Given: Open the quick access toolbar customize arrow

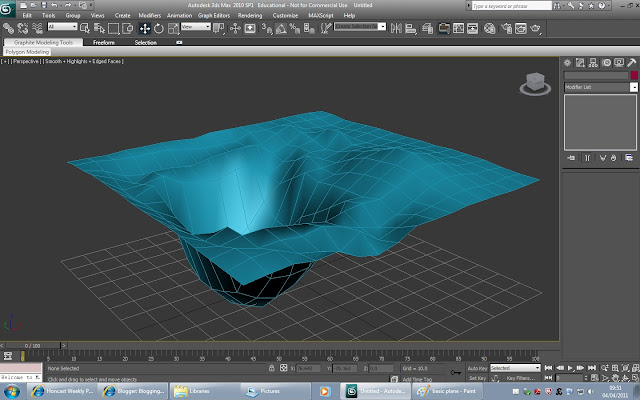Looking at the screenshot, I should coord(91,5).
